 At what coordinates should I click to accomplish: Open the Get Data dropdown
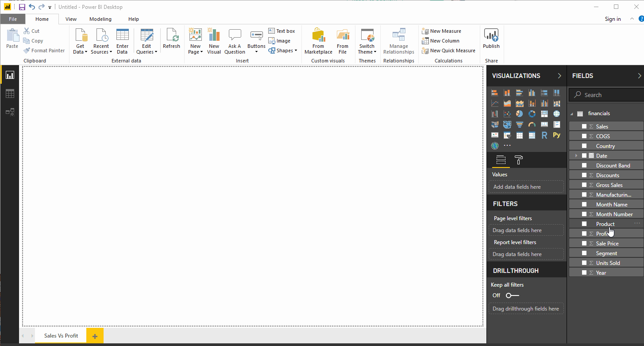[x=80, y=49]
